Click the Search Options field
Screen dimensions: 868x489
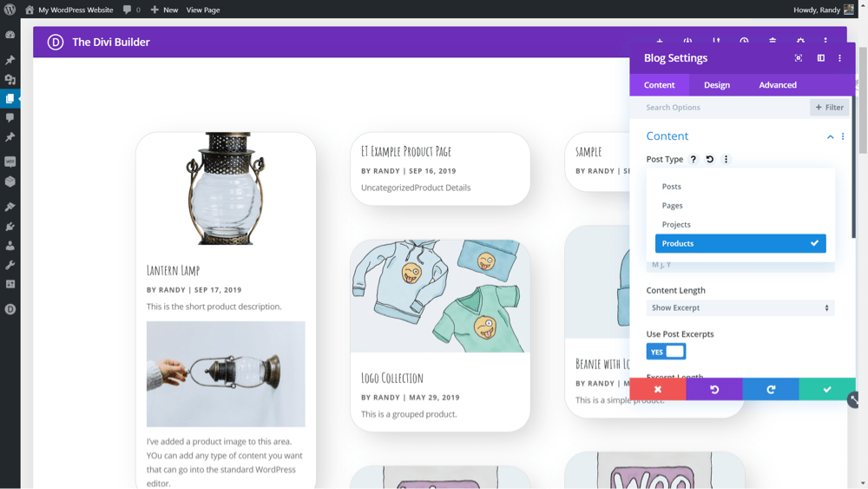pos(720,108)
